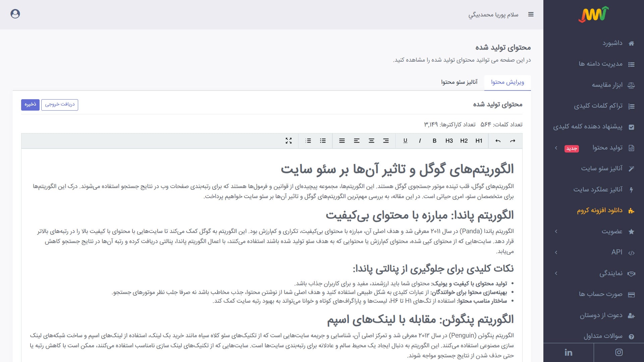Viewport: 644px width, 362px height.
Task: Toggle underline formatting in editor toolbar
Action: point(405,141)
